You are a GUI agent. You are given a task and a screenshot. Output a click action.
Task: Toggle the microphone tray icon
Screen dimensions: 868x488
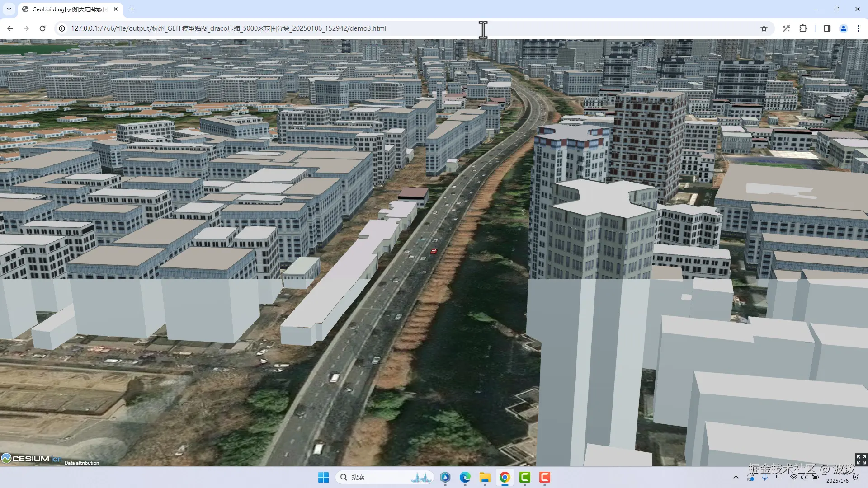[764, 477]
